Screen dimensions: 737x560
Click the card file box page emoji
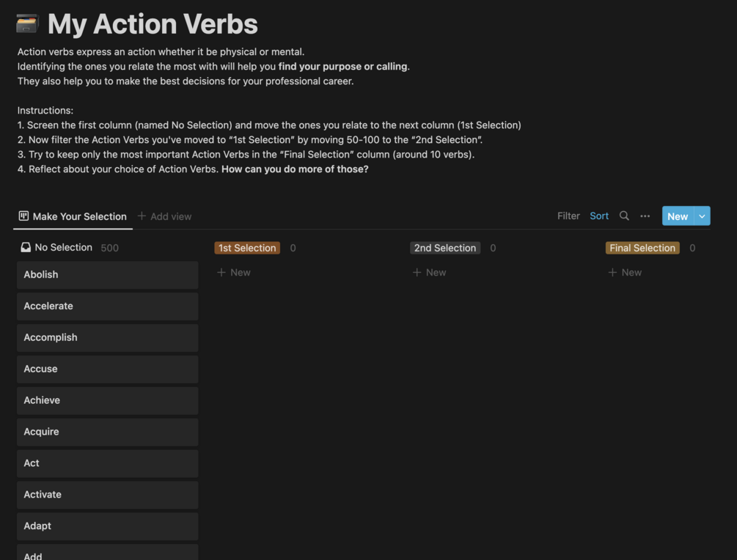coord(26,23)
